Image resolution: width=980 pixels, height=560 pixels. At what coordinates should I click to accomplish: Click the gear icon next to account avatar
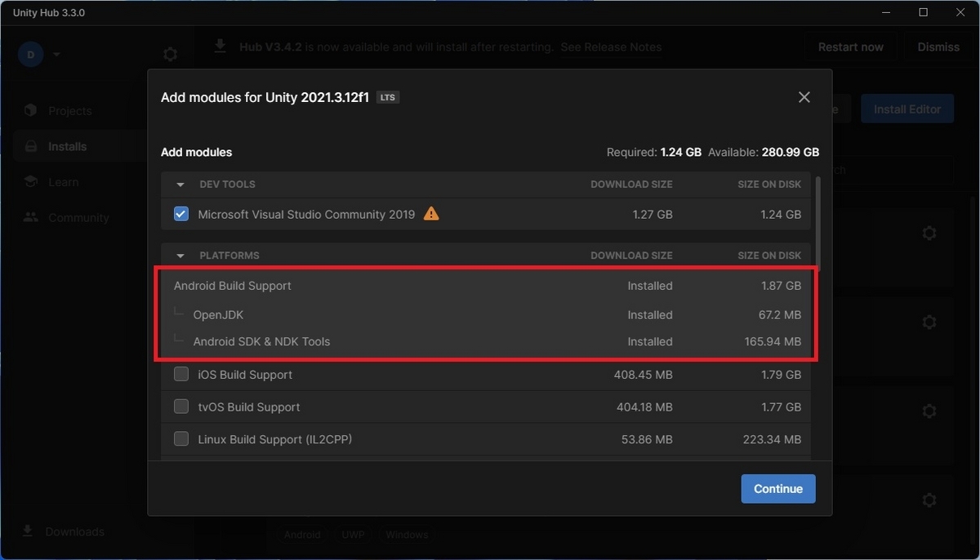click(170, 55)
